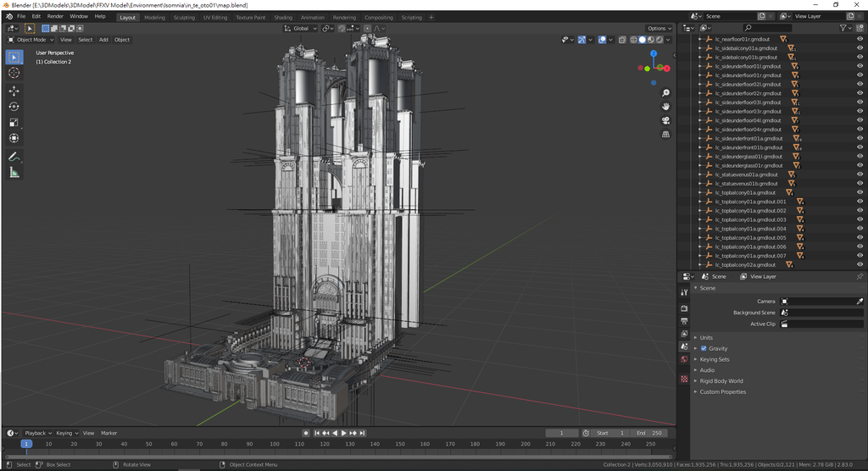Open the Options dropdown in the viewport
868x471 pixels.
pyautogui.click(x=659, y=28)
